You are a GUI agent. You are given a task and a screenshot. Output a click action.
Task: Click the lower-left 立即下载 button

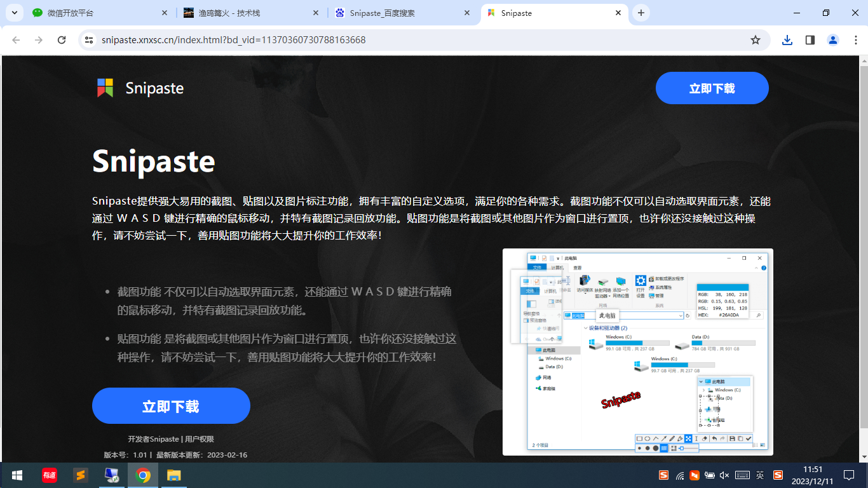171,406
